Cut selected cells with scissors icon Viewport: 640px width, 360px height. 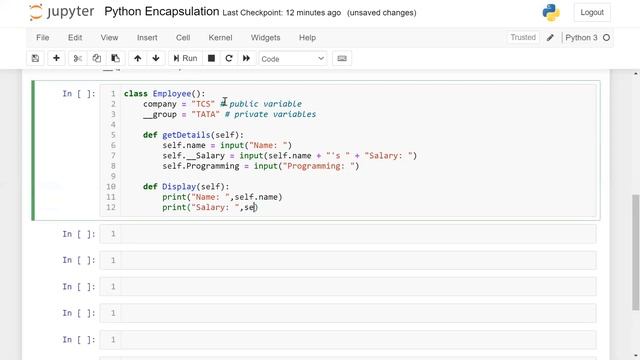pyautogui.click(x=78, y=58)
